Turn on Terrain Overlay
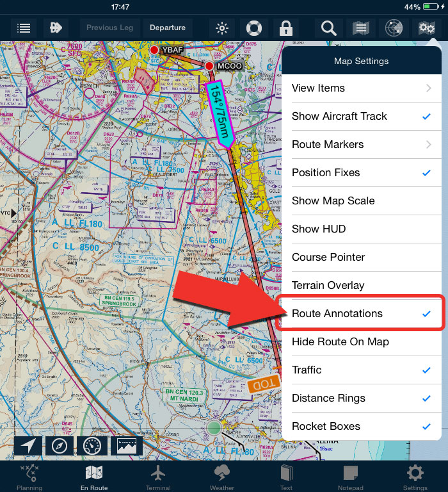Screen dimensions: 448x492 tap(362, 285)
